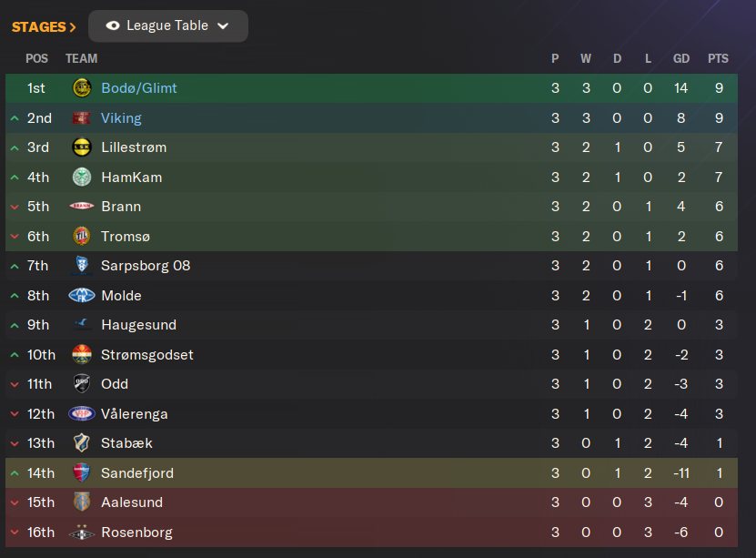Sort table by PTS column header
Screen dimensions: 756x558
(x=718, y=59)
